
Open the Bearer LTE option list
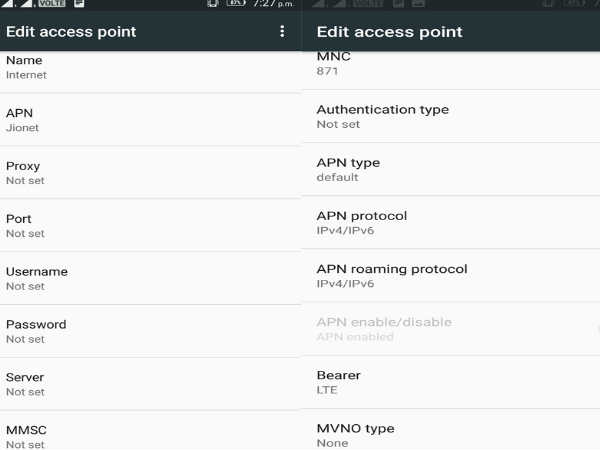pos(451,382)
